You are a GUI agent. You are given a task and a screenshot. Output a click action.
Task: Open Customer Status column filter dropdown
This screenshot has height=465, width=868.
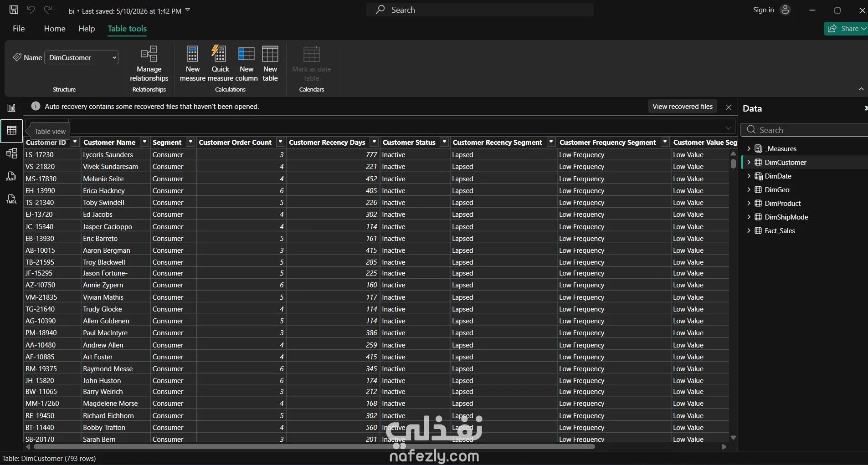pyautogui.click(x=444, y=142)
